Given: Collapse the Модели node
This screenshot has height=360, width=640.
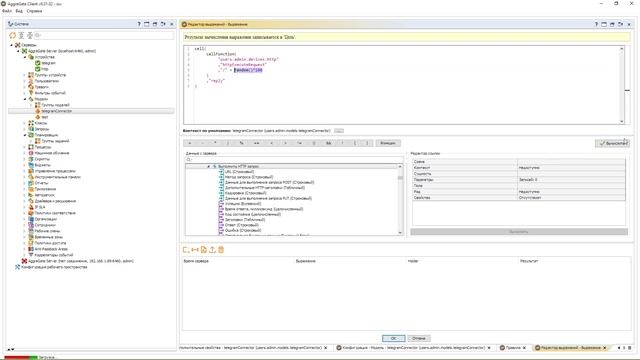Looking at the screenshot, I should point(25,99).
